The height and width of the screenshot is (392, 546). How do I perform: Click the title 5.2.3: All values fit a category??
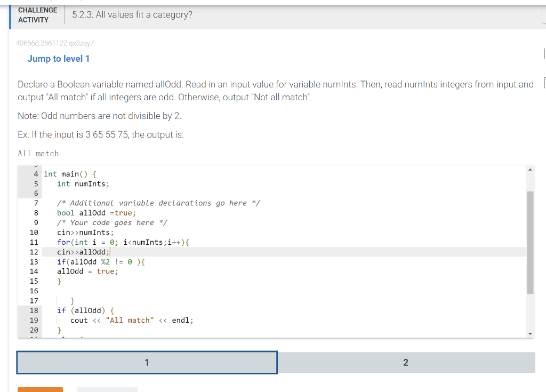point(132,14)
